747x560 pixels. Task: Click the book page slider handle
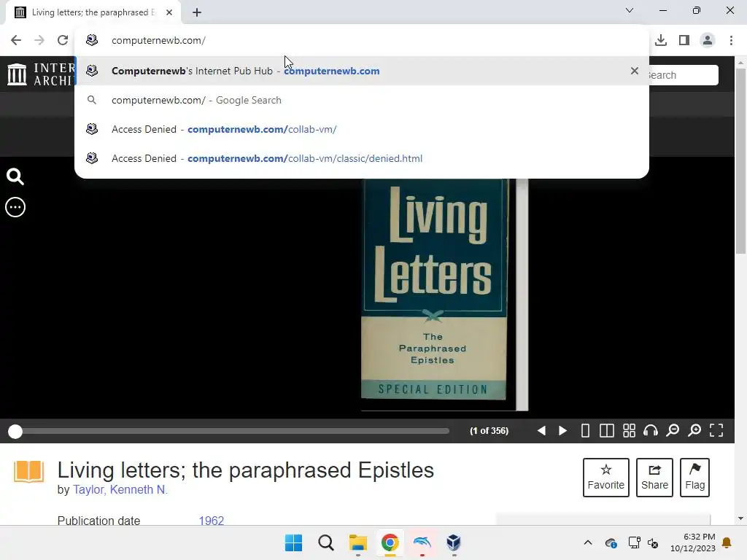pyautogui.click(x=15, y=432)
